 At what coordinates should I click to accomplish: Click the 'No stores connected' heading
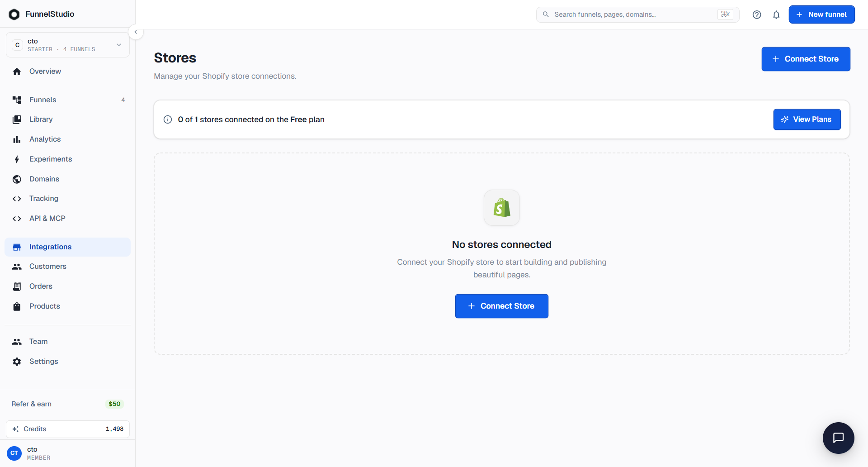click(x=502, y=245)
